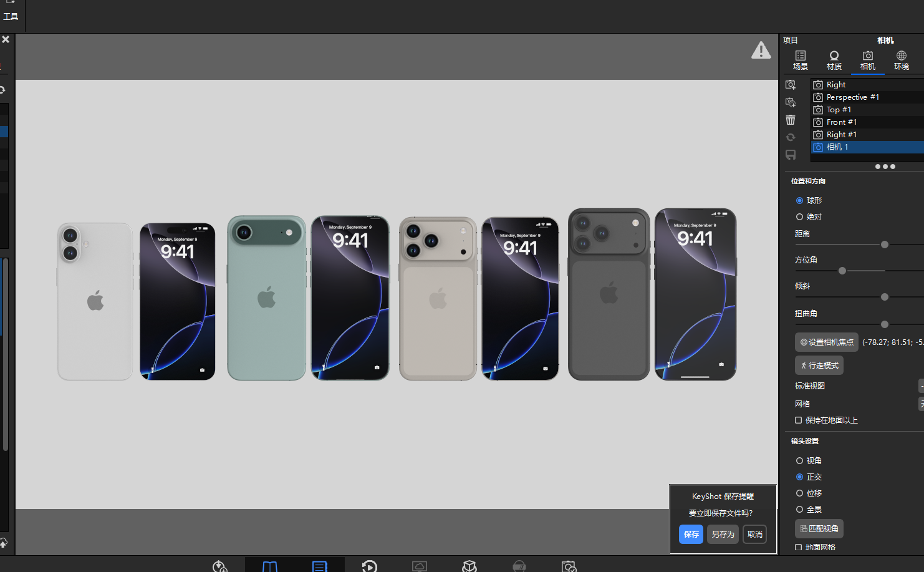Click the dark gray iPhone back model
The height and width of the screenshot is (572, 924).
click(x=609, y=294)
